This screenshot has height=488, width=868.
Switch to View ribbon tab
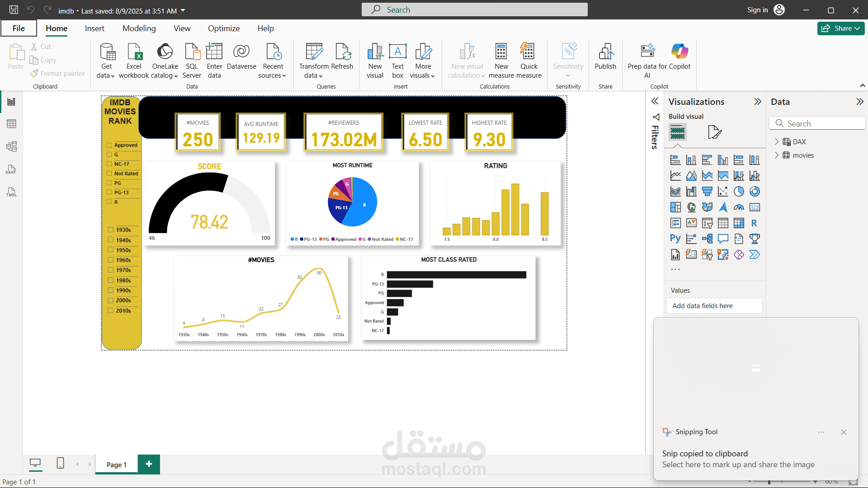tap(182, 28)
